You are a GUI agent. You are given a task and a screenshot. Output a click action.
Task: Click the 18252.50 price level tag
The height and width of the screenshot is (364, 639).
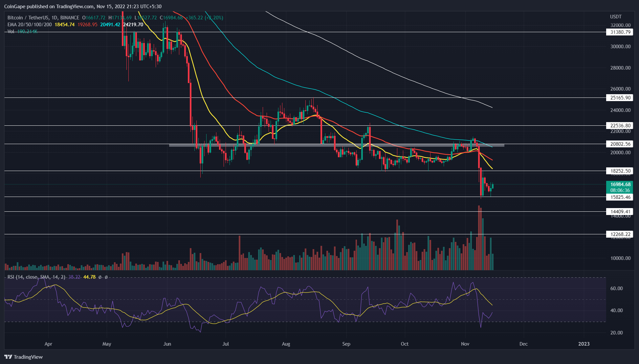(619, 171)
